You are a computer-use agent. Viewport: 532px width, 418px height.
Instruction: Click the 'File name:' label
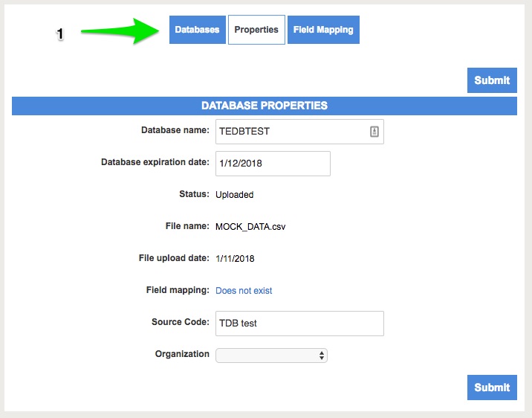(x=187, y=226)
